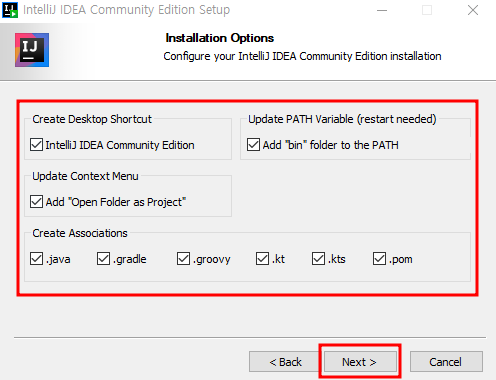Click the Installation Options heading
Viewport: 496px width, 380px height.
[x=220, y=38]
